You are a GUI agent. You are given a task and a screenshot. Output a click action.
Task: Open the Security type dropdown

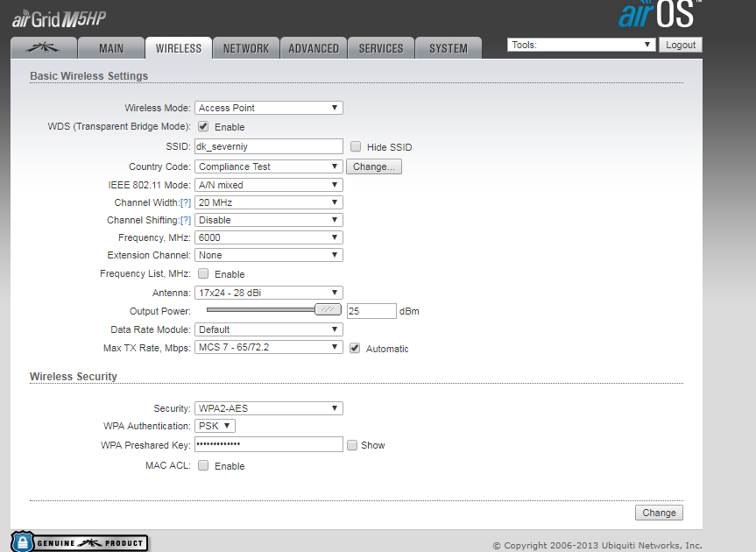[268, 408]
